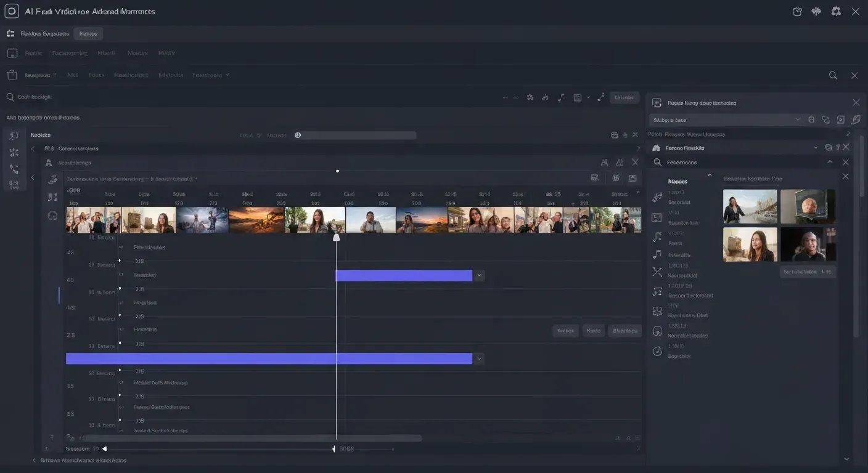
Task: Open the search icon near the top right
Action: 833,75
